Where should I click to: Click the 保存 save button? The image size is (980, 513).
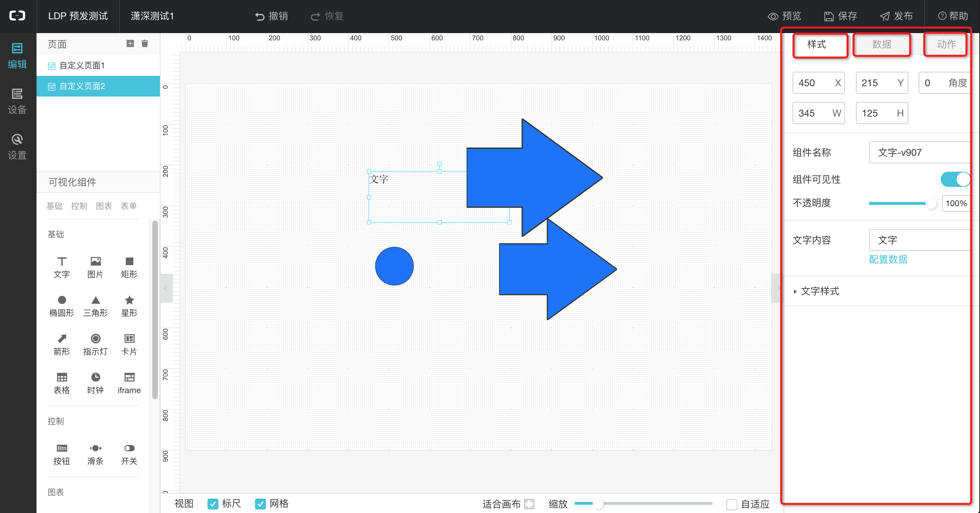841,16
